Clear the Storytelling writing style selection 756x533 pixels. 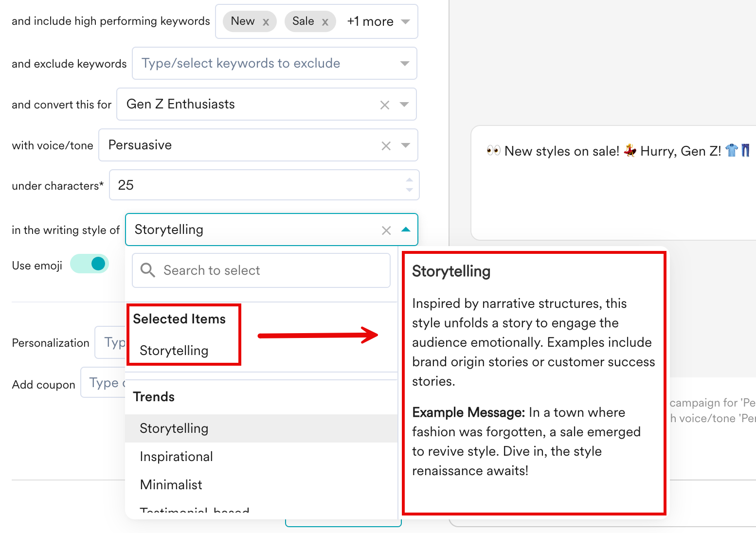(x=386, y=231)
